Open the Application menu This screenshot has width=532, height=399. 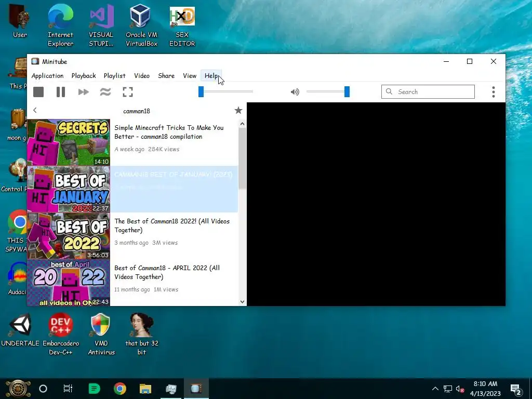pyautogui.click(x=47, y=76)
